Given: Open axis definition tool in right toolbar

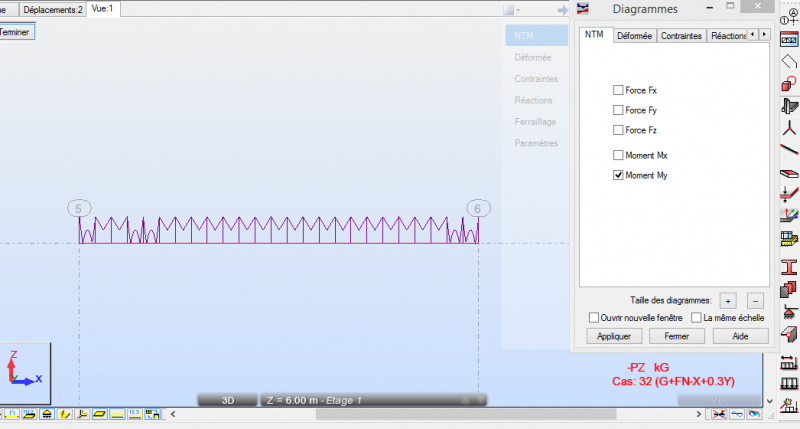Looking at the screenshot, I should click(789, 17).
